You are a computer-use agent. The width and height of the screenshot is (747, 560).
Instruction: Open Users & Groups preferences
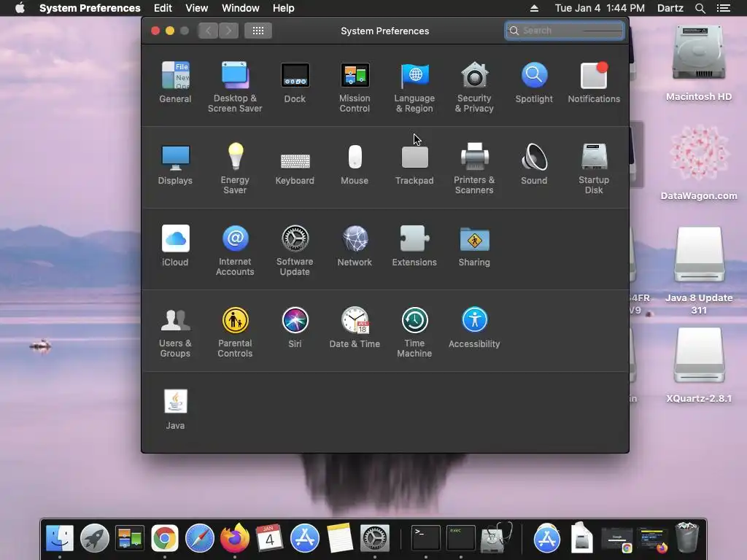[175, 332]
